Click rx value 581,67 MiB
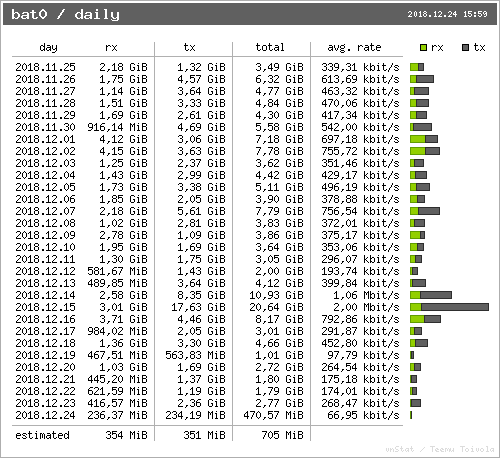The image size is (500, 458). 117,271
